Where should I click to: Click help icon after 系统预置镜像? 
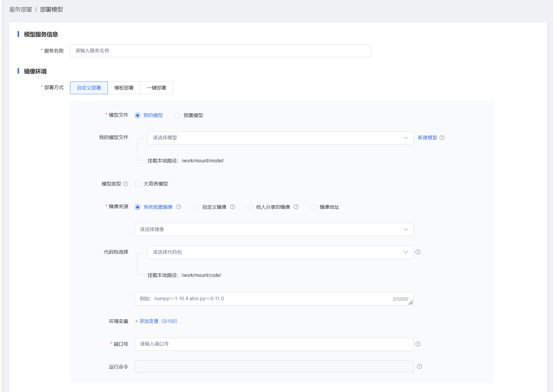(x=178, y=207)
